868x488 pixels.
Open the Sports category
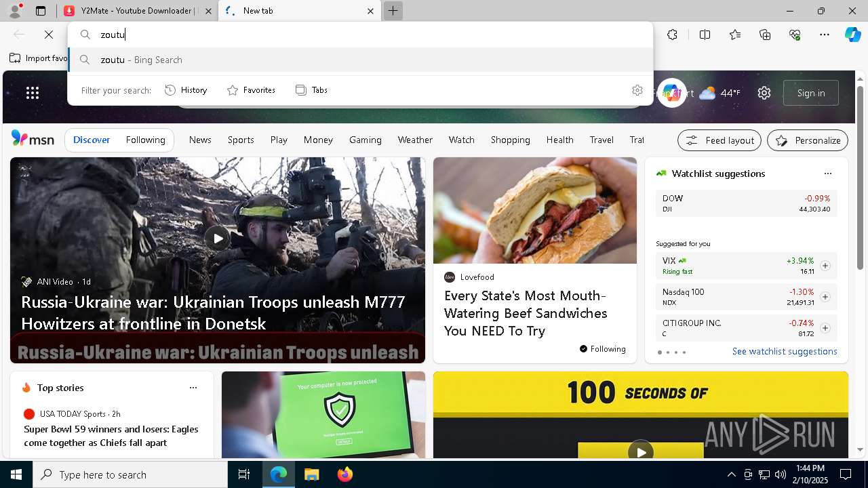[241, 140]
